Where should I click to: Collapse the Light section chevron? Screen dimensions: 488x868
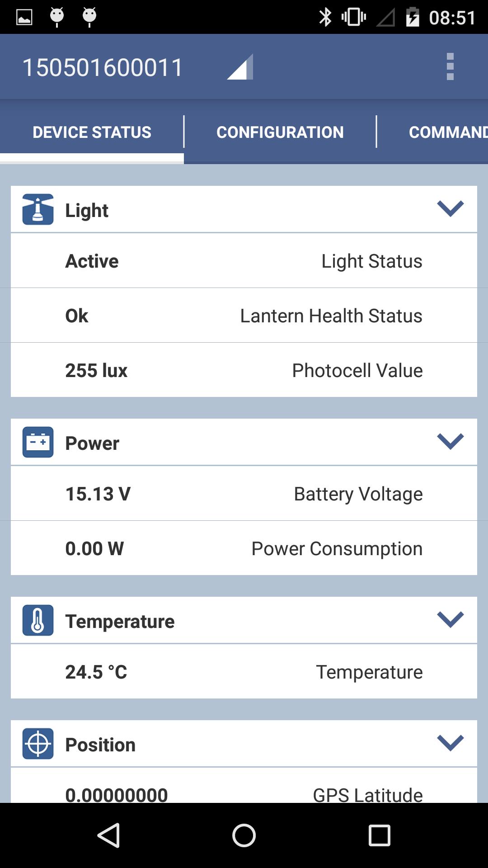tap(450, 208)
